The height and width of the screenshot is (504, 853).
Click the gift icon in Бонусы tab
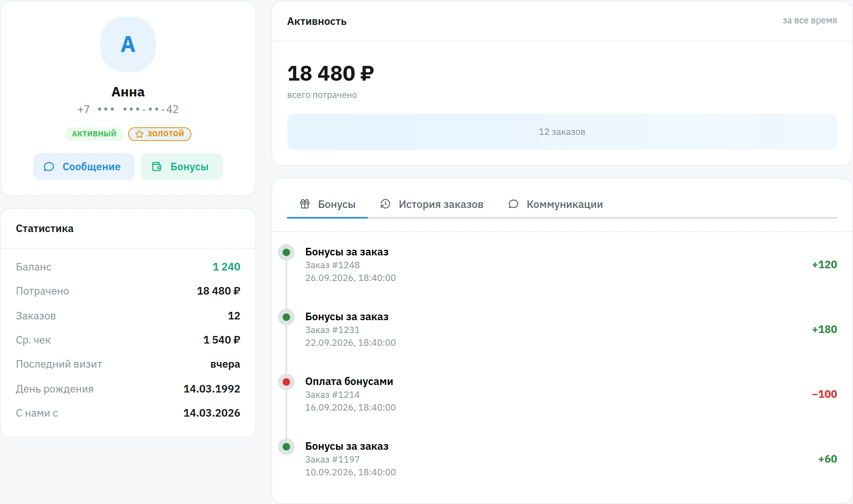click(x=305, y=204)
